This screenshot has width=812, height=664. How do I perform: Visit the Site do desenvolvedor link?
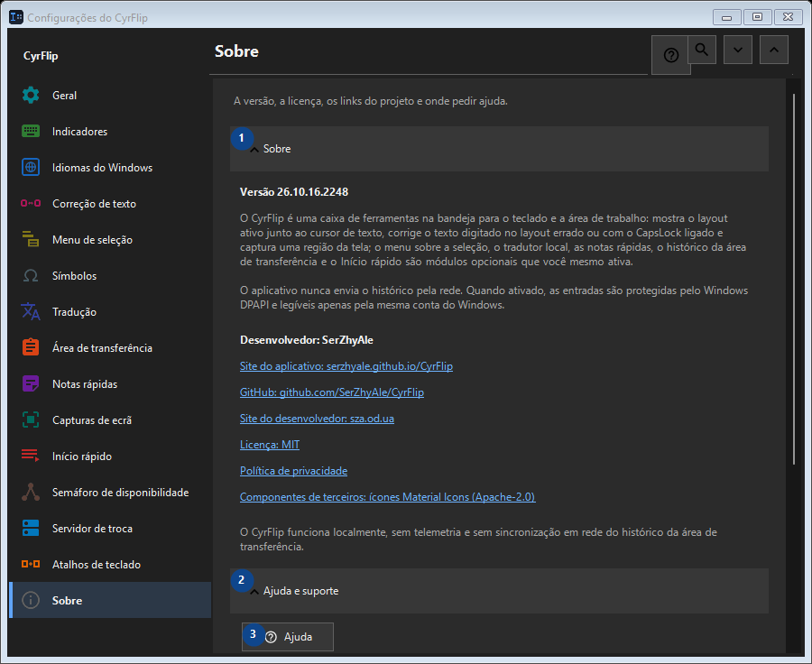click(x=317, y=419)
